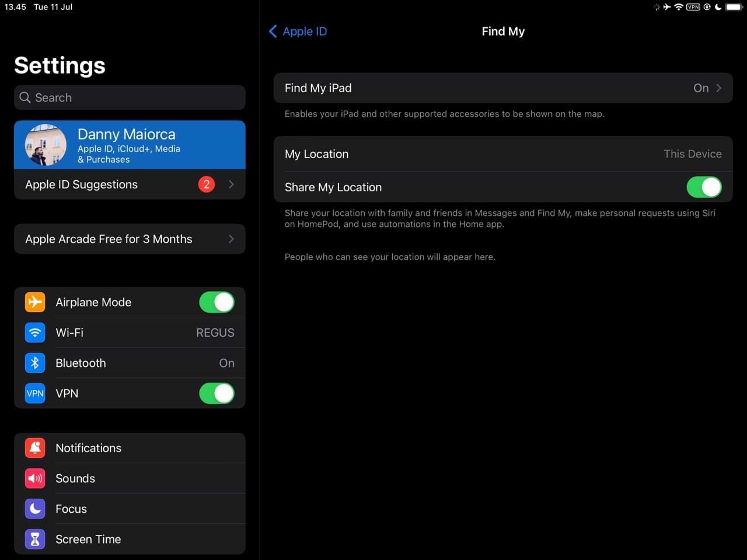Tap the battery icon in status bar
Viewport: 747px width, 560px height.
pos(734,7)
